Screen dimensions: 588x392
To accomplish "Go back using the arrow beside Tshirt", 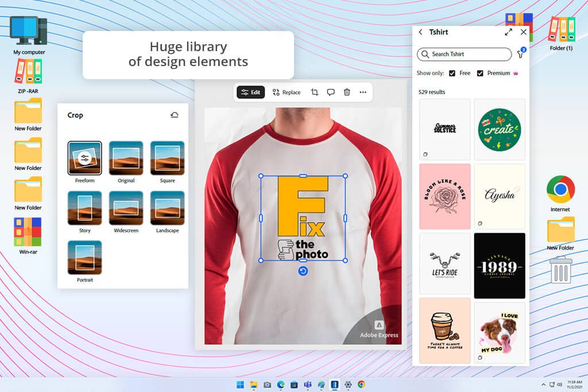I will point(421,32).
